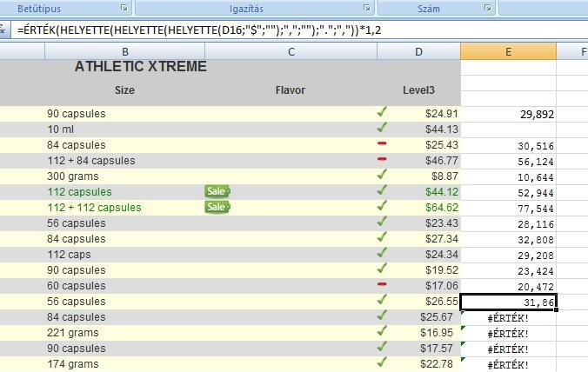Select the cell with value 29,892
The width and height of the screenshot is (588, 372).
[508, 114]
